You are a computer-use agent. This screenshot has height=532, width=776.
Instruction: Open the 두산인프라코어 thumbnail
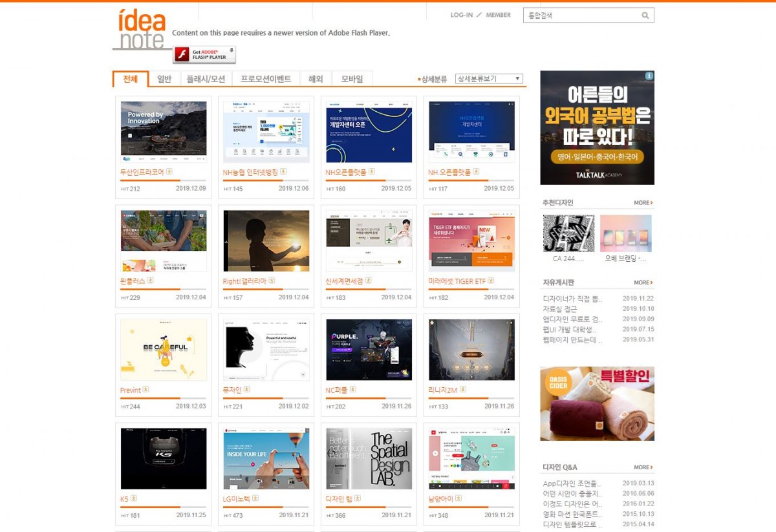coord(164,132)
